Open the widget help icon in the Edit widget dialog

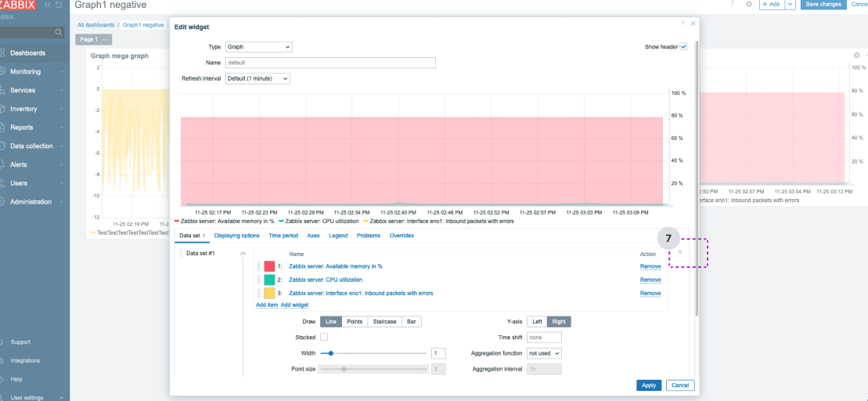pos(683,23)
